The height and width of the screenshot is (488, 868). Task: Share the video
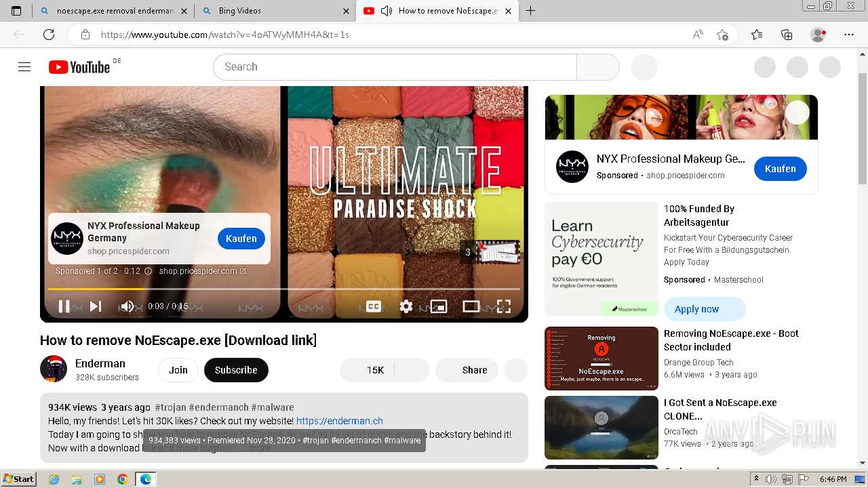[x=467, y=370]
